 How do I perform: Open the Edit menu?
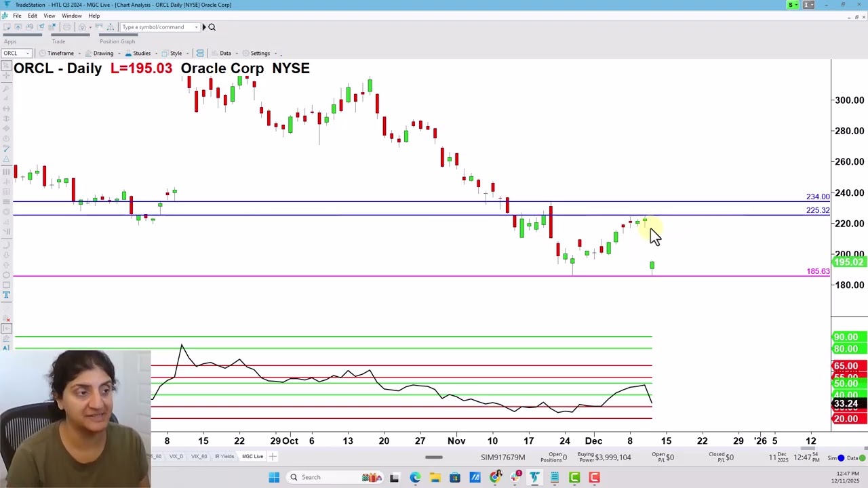(x=33, y=16)
